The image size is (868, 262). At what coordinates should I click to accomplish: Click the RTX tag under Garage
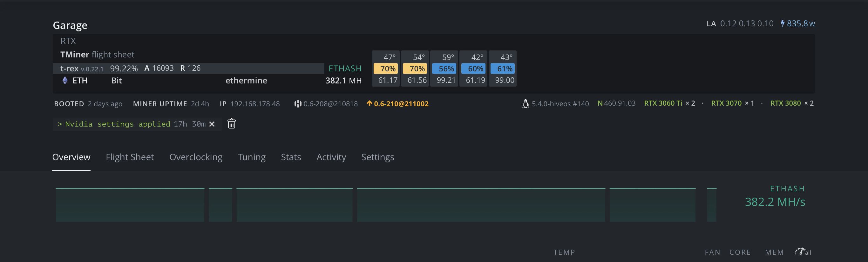point(68,41)
